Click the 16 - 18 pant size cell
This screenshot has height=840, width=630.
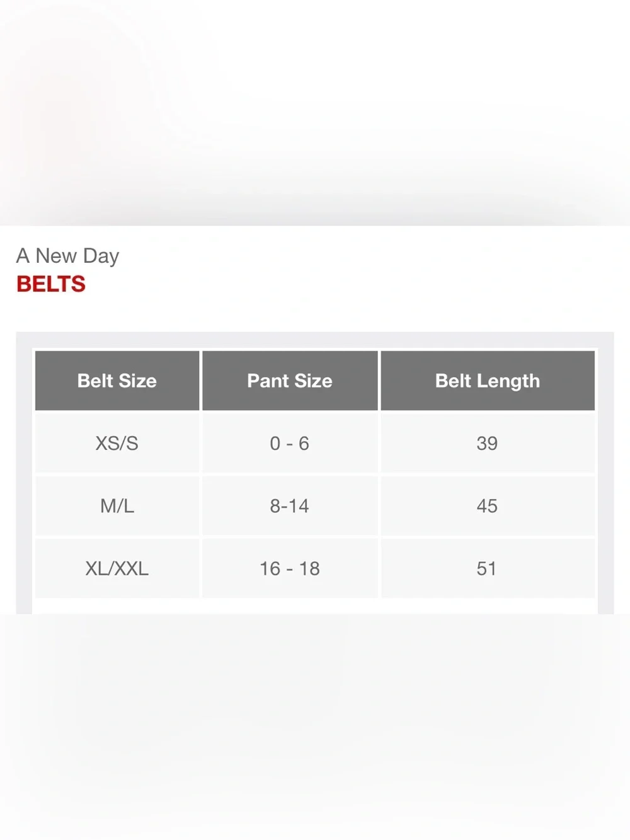pos(290,568)
